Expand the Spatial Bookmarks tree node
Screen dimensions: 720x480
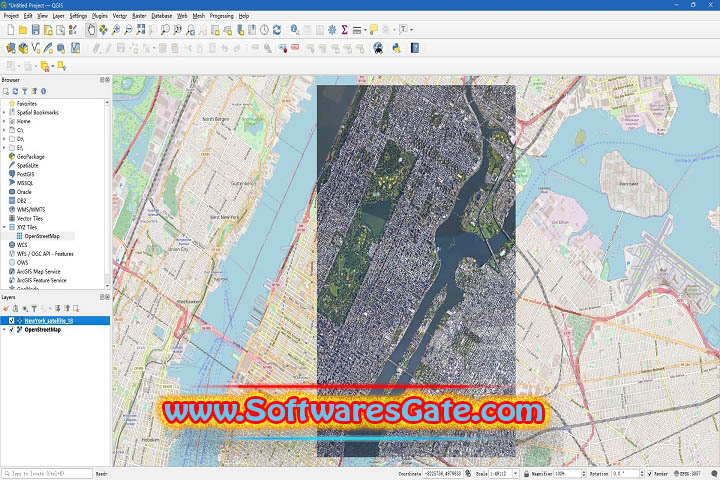coord(4,113)
